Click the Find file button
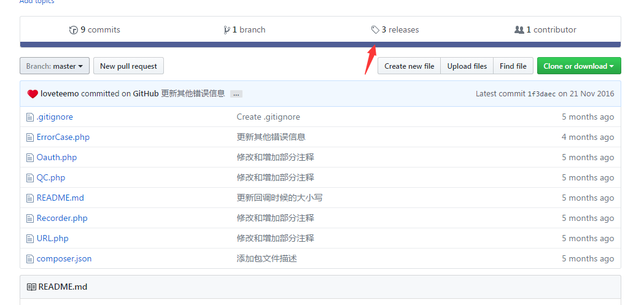644x305 pixels. click(513, 66)
